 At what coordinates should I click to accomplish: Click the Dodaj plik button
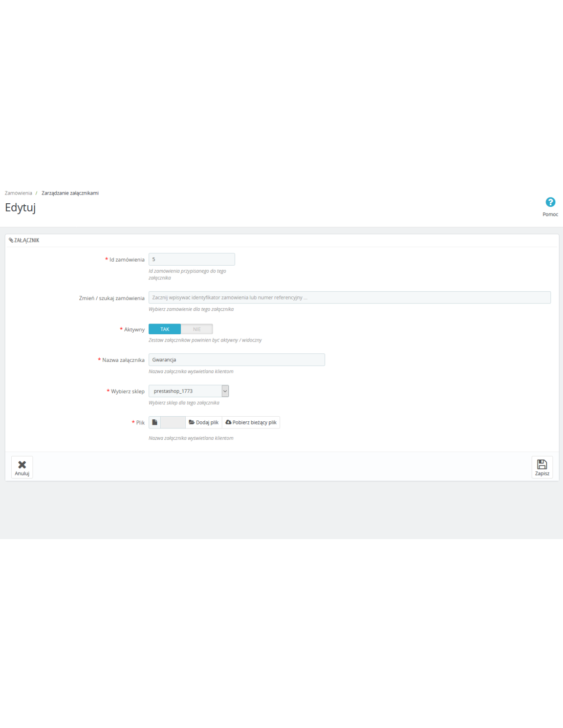[204, 422]
